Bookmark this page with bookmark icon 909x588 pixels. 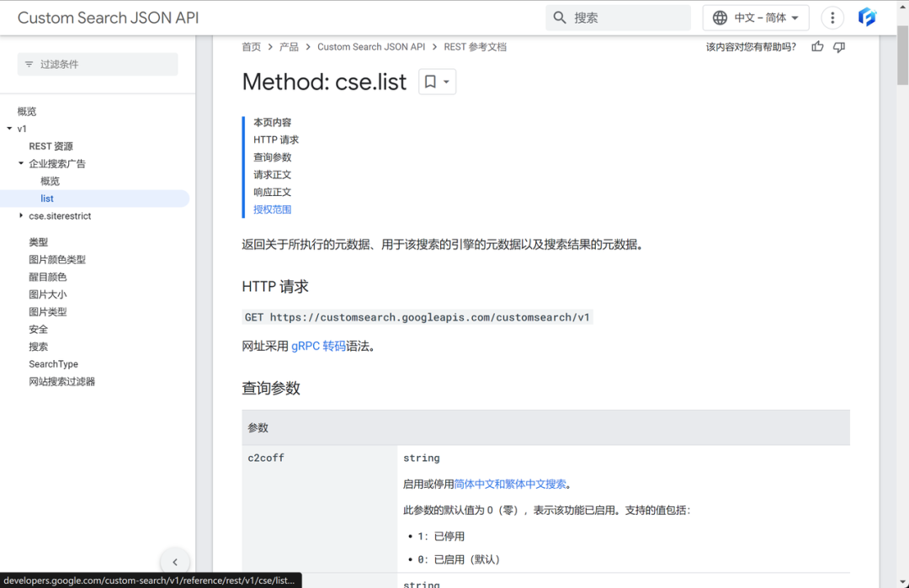pos(430,82)
